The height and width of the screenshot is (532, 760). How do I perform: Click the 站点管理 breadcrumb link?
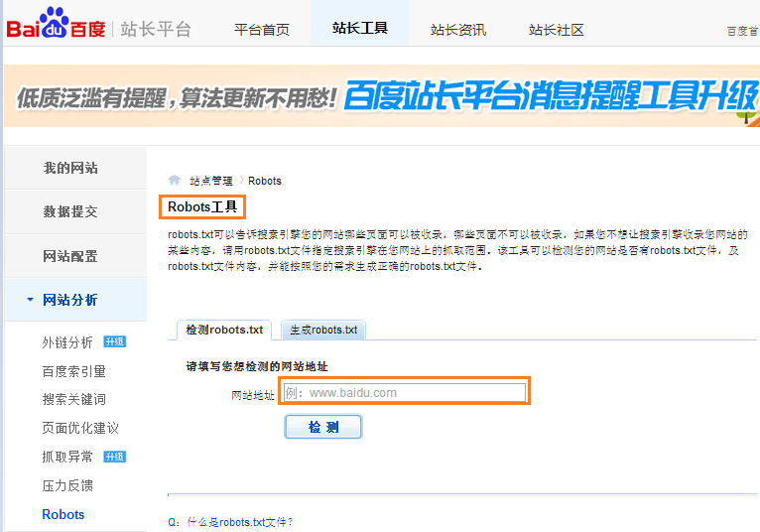tap(211, 181)
